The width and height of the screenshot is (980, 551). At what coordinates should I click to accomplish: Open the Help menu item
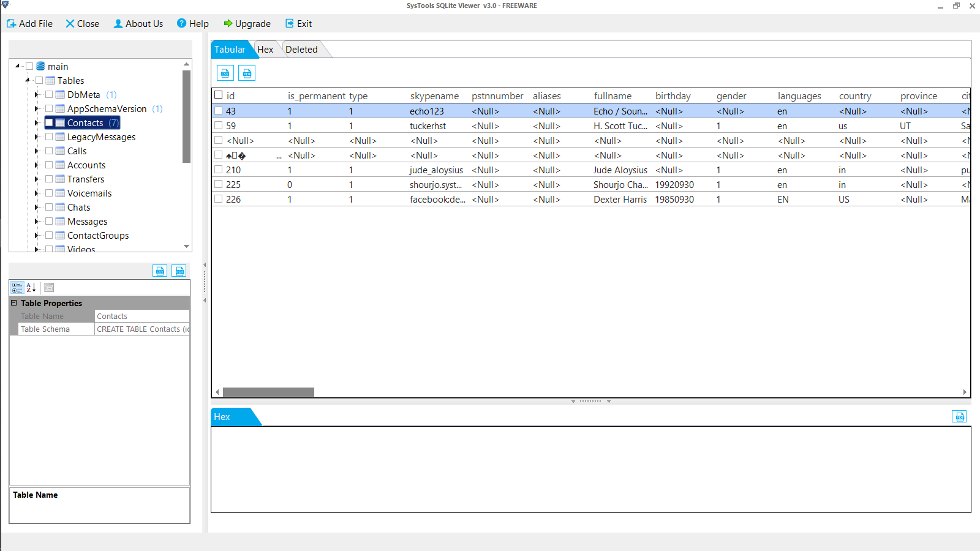[193, 24]
